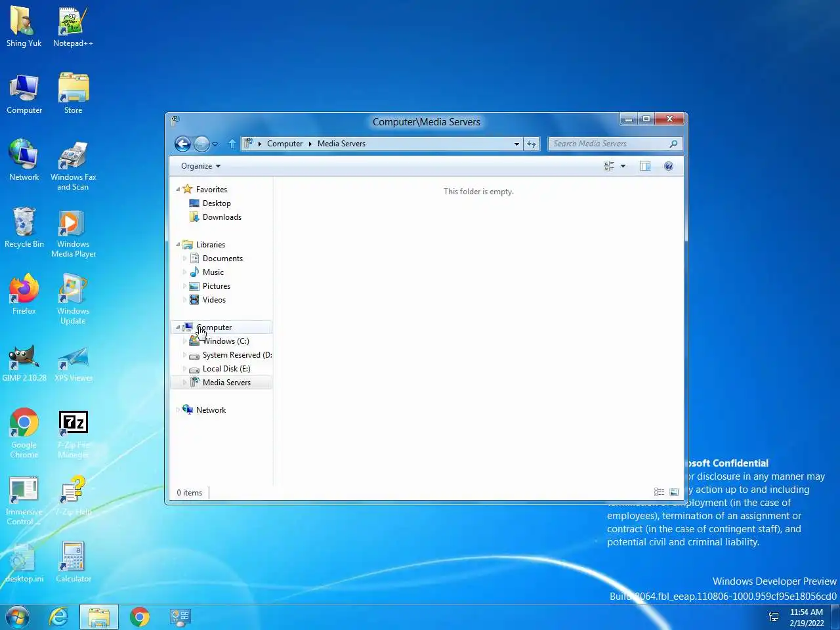The width and height of the screenshot is (840, 630).
Task: Expand the Documents library node
Action: point(184,259)
